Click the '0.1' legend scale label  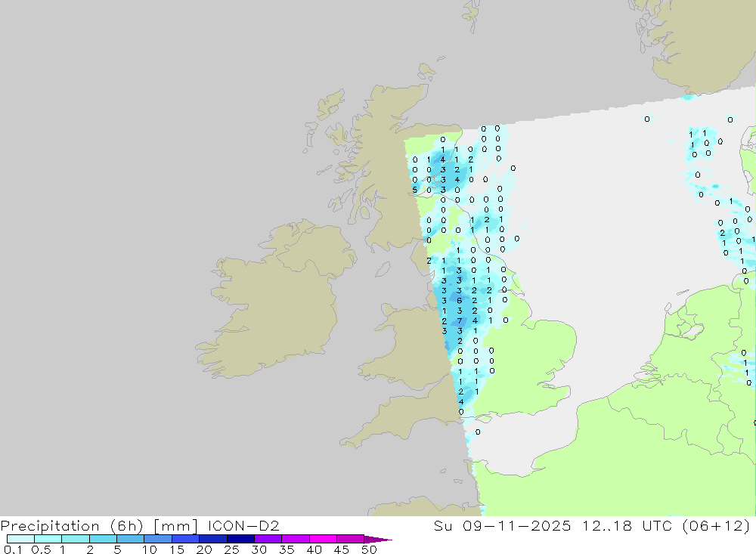(12, 549)
